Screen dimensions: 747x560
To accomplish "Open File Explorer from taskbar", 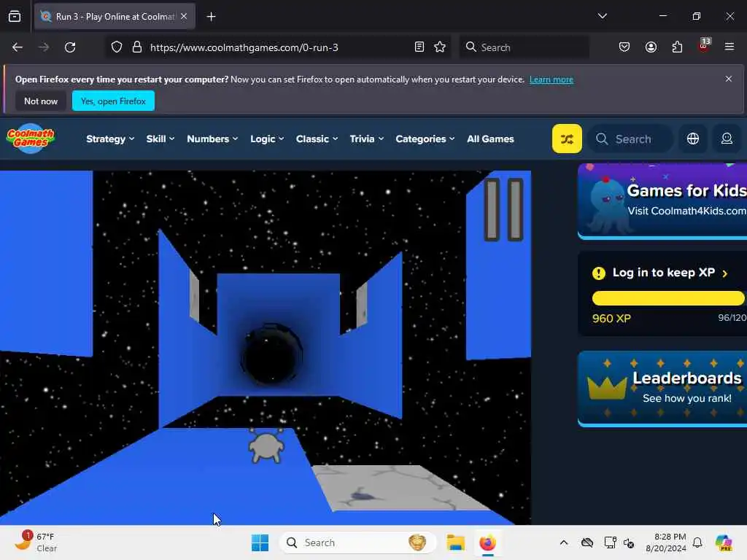I will (x=455, y=542).
